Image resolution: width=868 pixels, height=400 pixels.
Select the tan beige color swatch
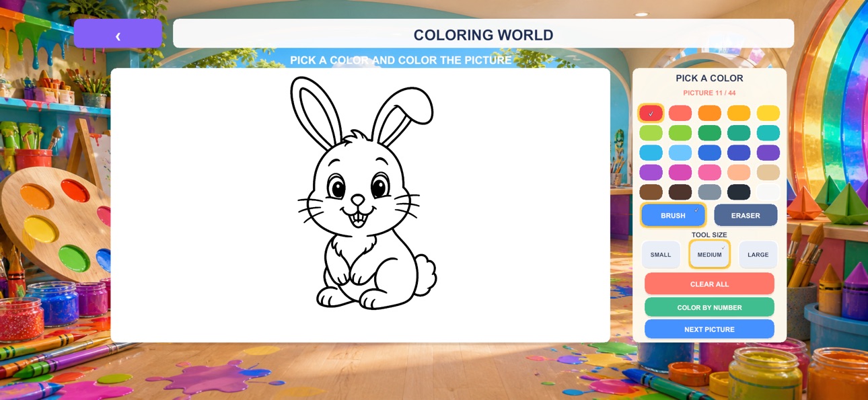[768, 173]
